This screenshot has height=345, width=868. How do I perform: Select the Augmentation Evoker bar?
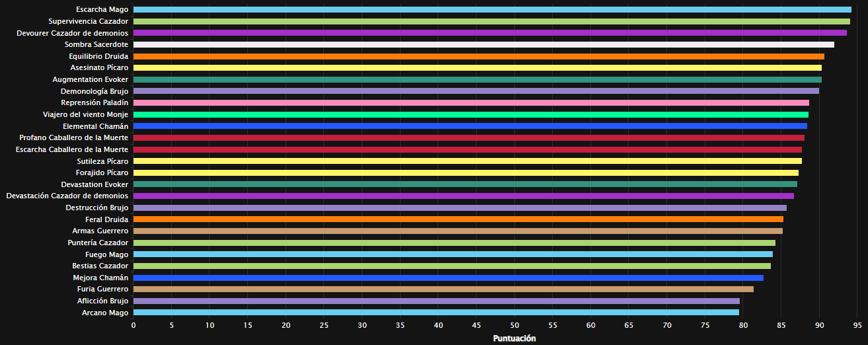coord(477,79)
